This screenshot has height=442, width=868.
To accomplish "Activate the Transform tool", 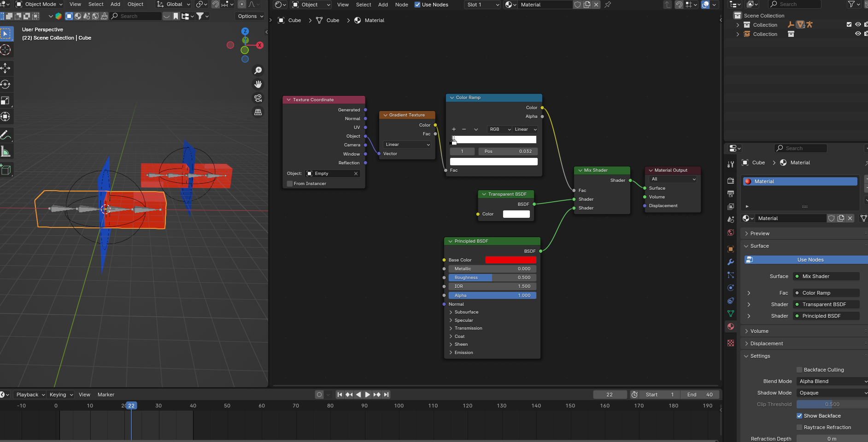I will pyautogui.click(x=6, y=116).
